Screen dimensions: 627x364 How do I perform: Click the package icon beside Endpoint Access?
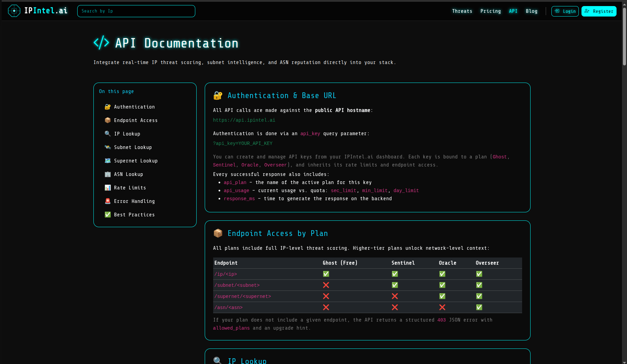[x=108, y=120]
